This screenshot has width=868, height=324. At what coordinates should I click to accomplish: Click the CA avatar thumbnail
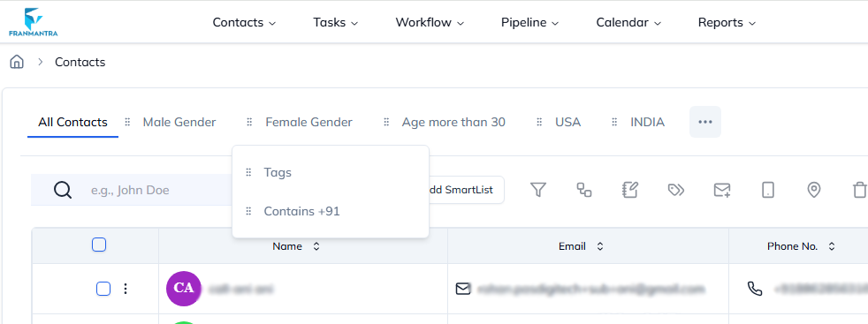pos(184,289)
